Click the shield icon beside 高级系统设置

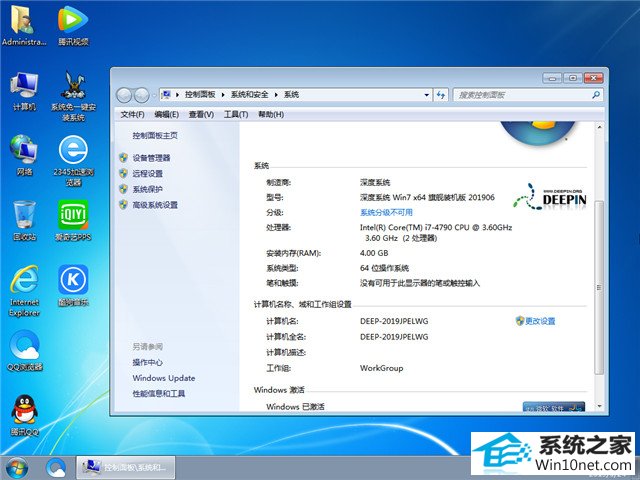click(123, 204)
